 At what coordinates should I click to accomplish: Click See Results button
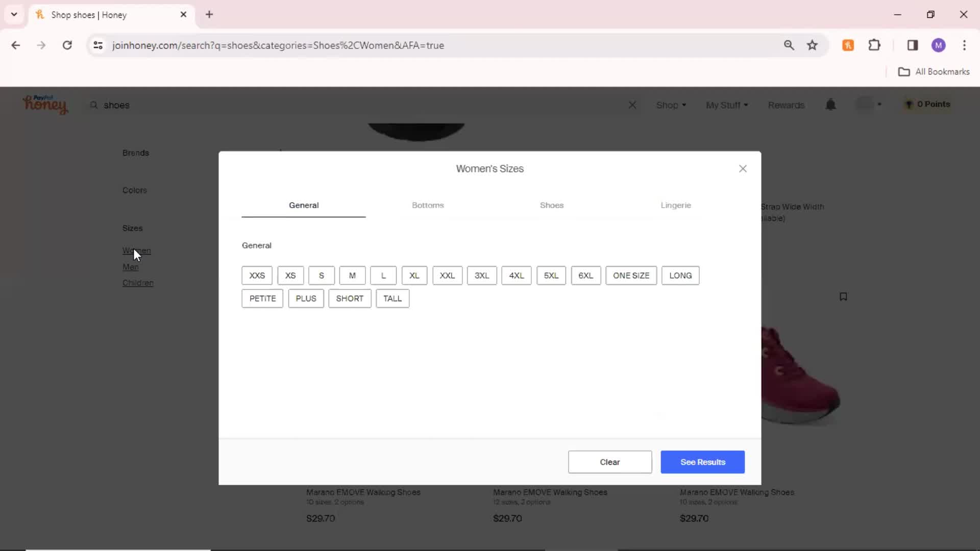(x=703, y=462)
